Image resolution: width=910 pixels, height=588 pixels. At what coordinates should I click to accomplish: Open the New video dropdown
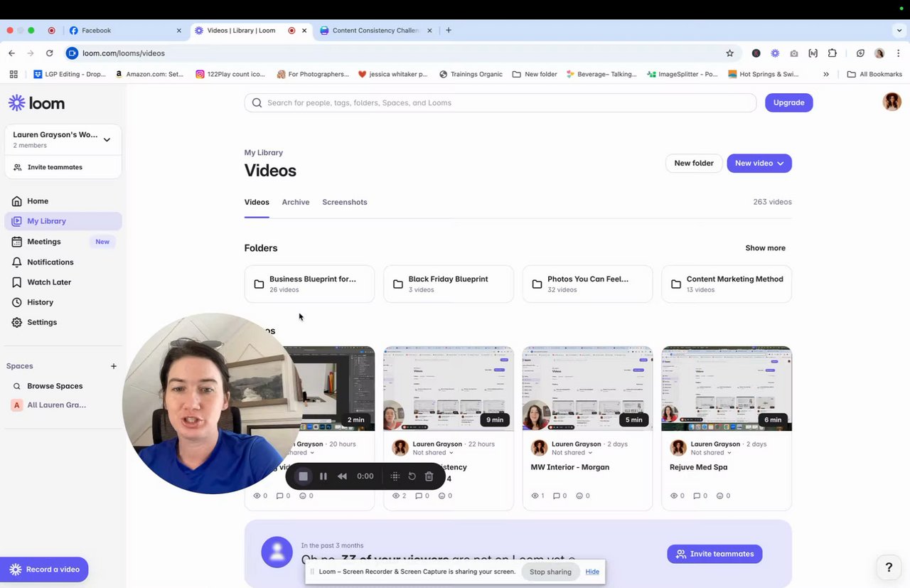coord(759,164)
